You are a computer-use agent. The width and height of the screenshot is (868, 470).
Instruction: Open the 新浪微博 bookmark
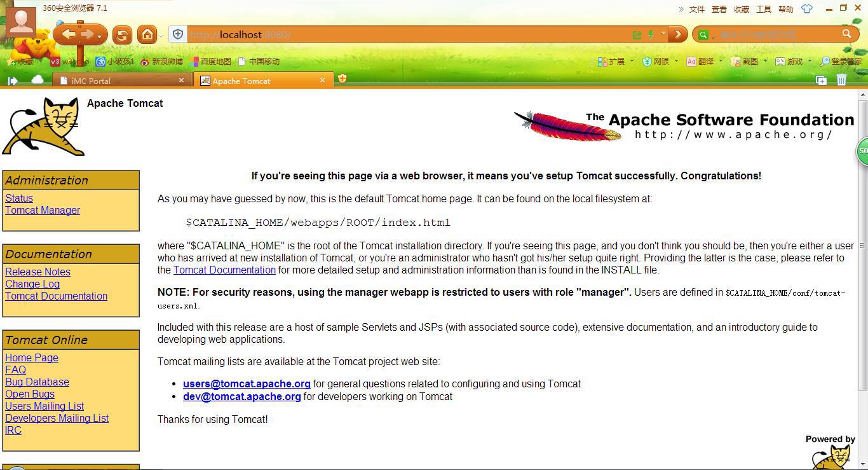[161, 62]
